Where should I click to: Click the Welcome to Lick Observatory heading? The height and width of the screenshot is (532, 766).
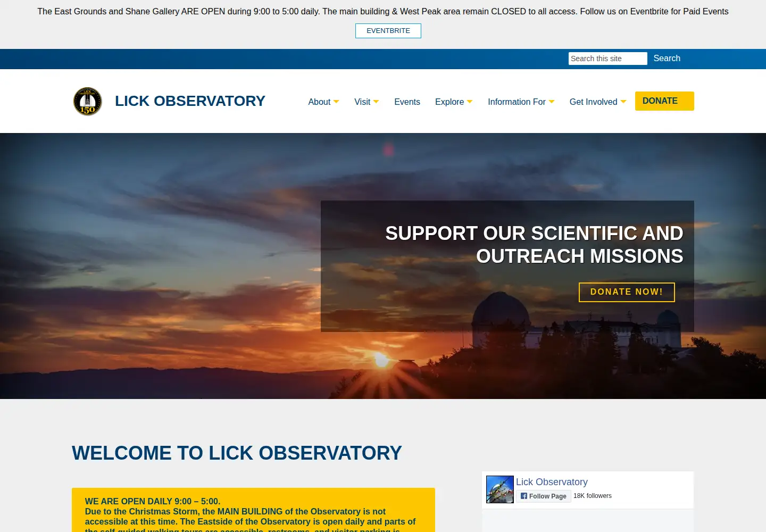point(237,453)
